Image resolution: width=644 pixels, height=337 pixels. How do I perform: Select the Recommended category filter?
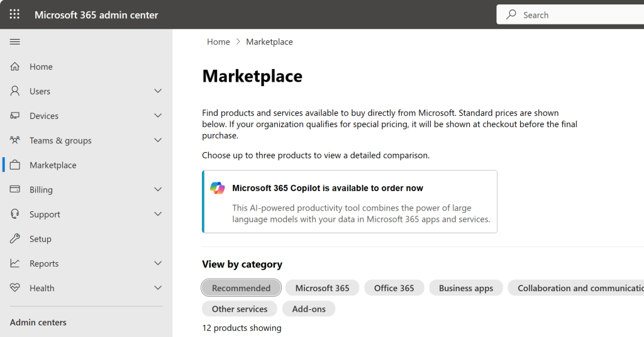[241, 288]
